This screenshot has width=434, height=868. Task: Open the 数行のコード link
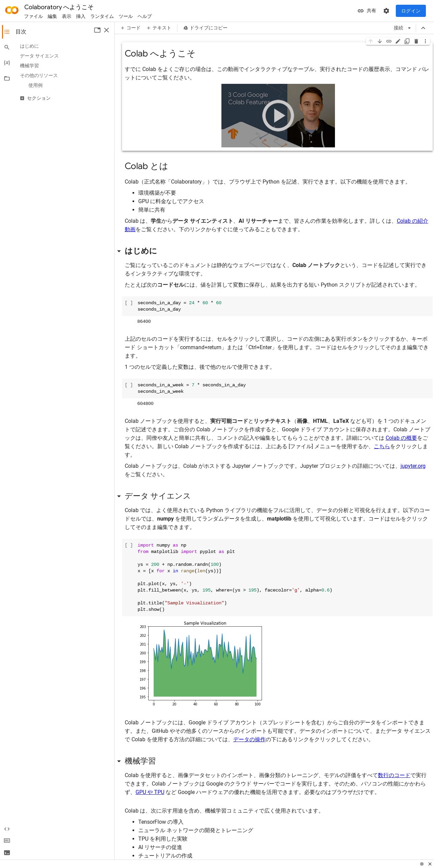pyautogui.click(x=394, y=775)
